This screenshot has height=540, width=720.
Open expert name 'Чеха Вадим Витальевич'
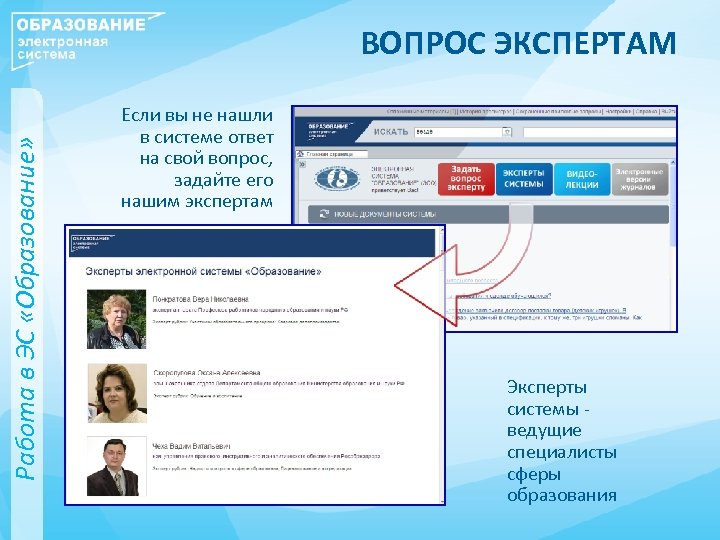point(191,446)
